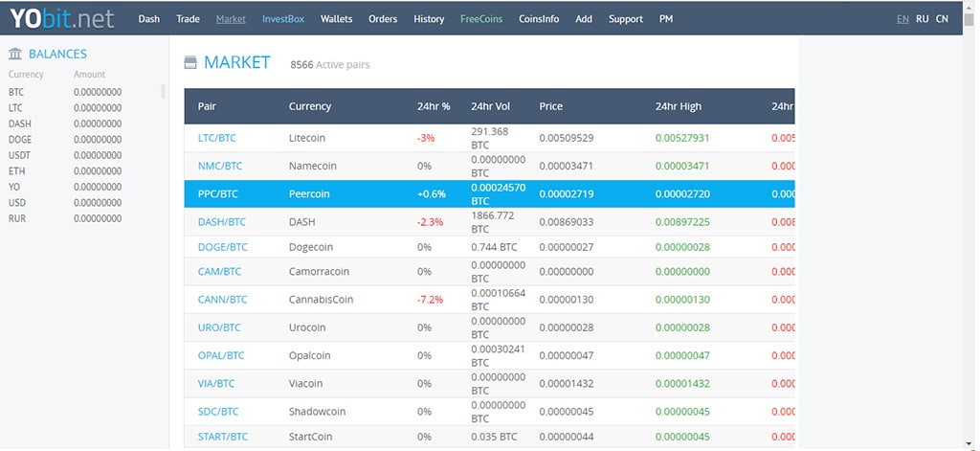Image resolution: width=980 pixels, height=451 pixels.
Task: Click the Litecoin currency name cell
Action: coord(307,138)
